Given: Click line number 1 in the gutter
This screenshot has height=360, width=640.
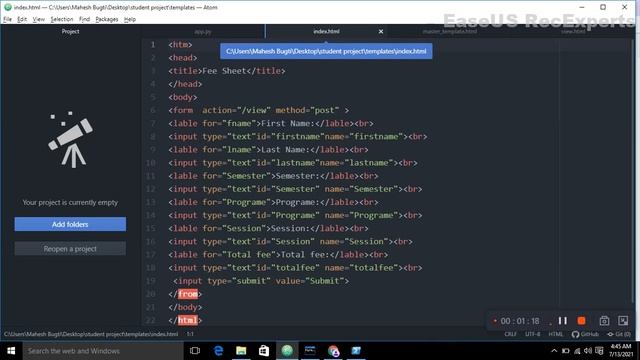Looking at the screenshot, I should 153,44.
